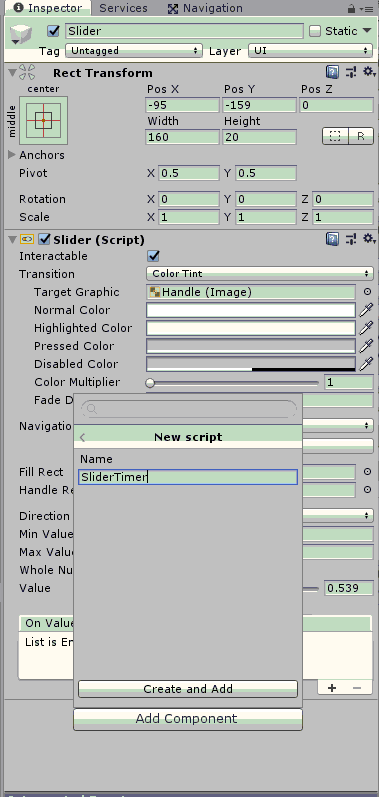379x797 pixels.
Task: Collapse the Slider Script component
Action: point(12,239)
